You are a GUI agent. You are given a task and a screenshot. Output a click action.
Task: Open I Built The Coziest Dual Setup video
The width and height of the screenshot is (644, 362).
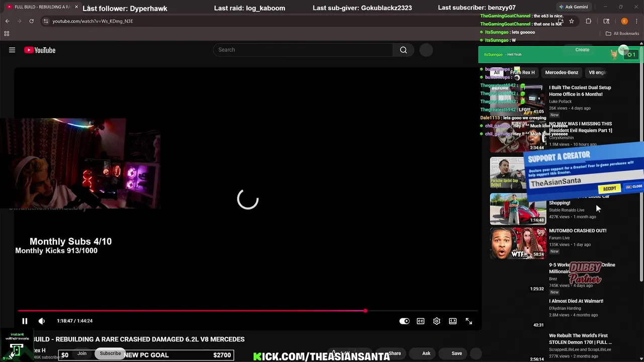pos(580,90)
